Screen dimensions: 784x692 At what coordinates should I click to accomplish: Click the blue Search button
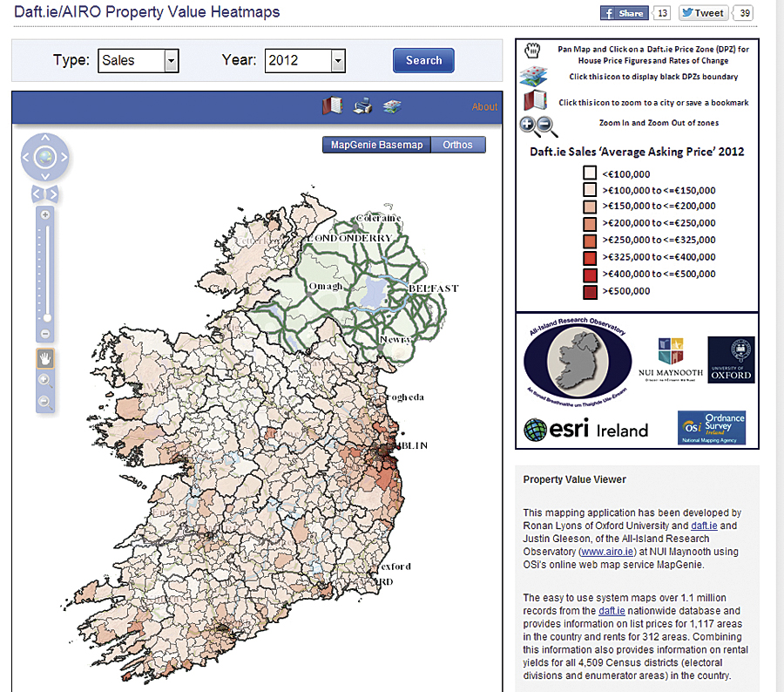click(423, 60)
